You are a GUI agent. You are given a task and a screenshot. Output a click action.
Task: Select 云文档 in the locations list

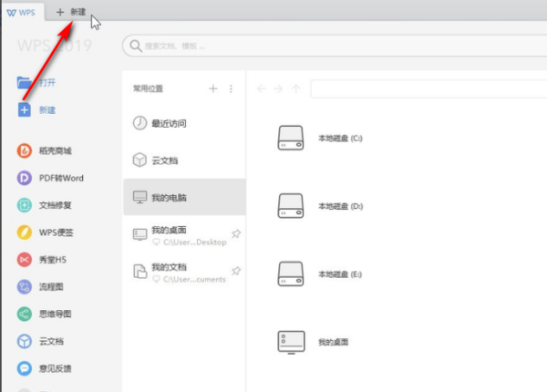(x=184, y=160)
